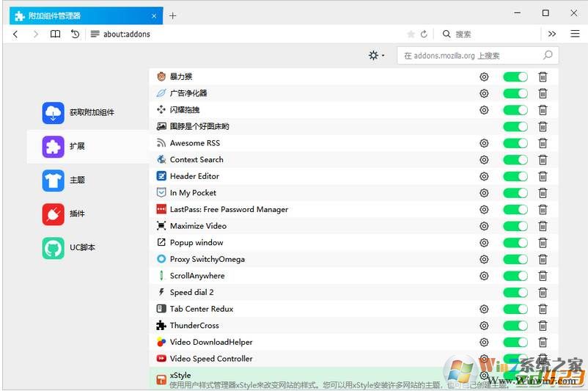
Task: Click the reload page icon
Action: (424, 34)
